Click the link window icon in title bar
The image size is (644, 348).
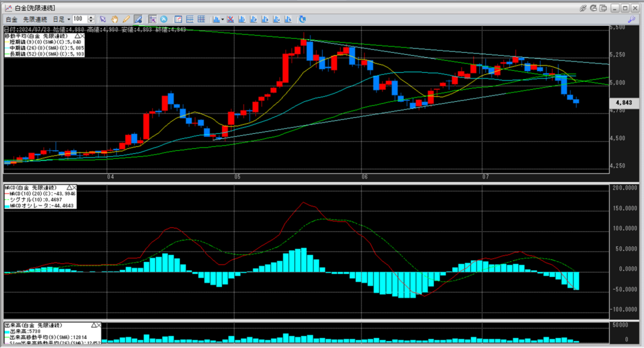583,8
